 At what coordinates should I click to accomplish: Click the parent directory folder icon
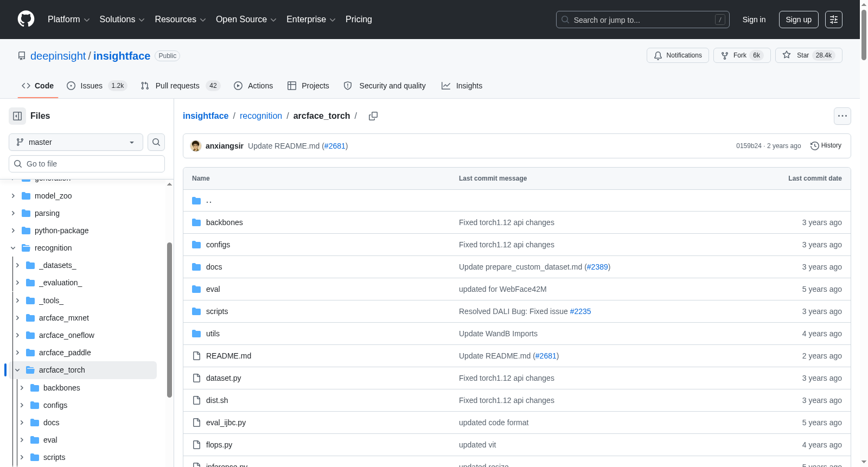click(196, 201)
